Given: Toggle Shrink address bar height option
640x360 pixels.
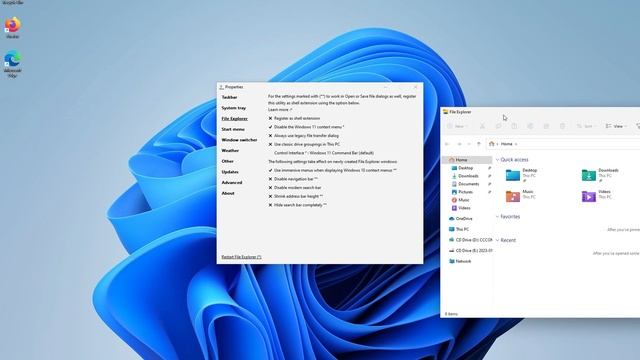Looking at the screenshot, I should click(296, 196).
